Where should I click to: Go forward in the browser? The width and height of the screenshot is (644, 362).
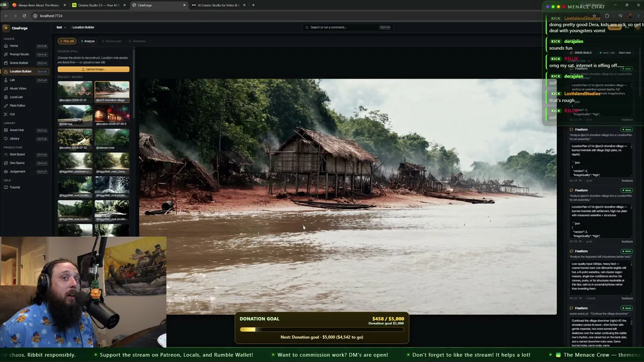point(15,16)
